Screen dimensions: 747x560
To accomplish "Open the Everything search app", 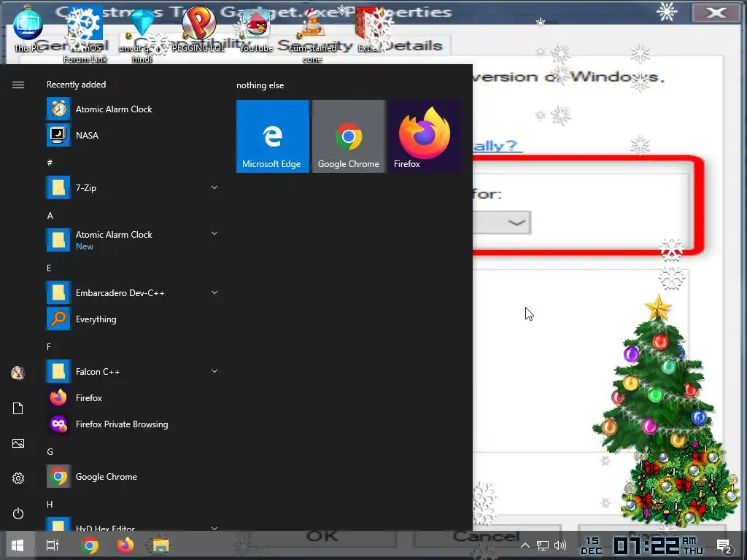I will pos(133,319).
